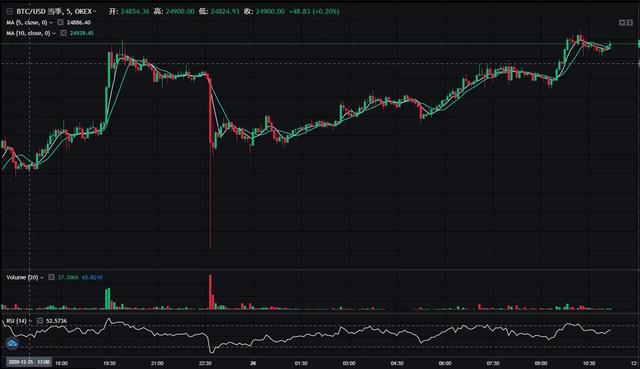Viewport: 640px width, 369px height.
Task: Click the 19:30 time axis label
Action: click(x=109, y=363)
